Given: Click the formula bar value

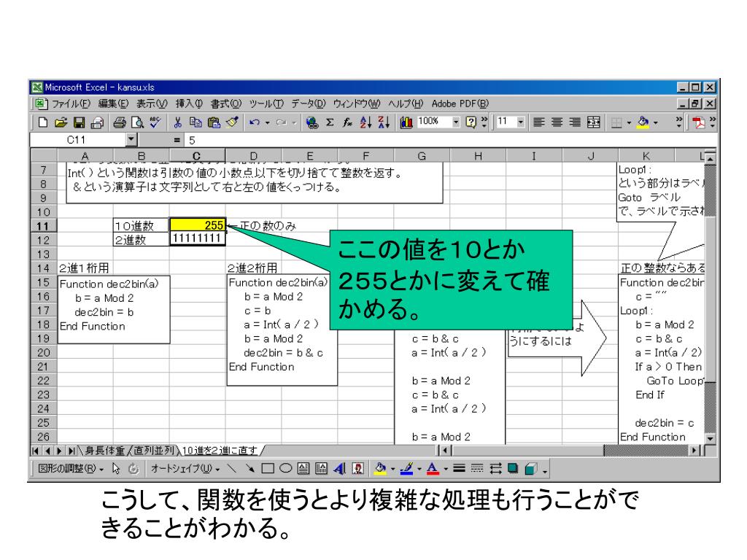Looking at the screenshot, I should (x=192, y=141).
